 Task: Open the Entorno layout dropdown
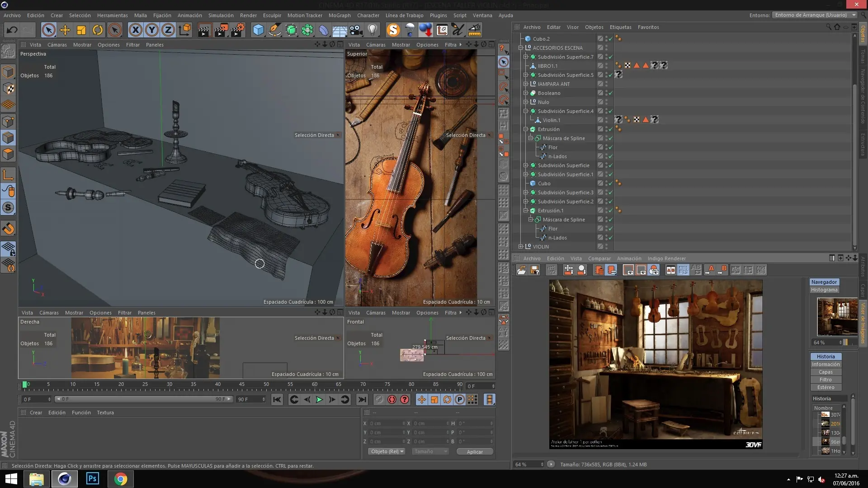click(x=814, y=15)
